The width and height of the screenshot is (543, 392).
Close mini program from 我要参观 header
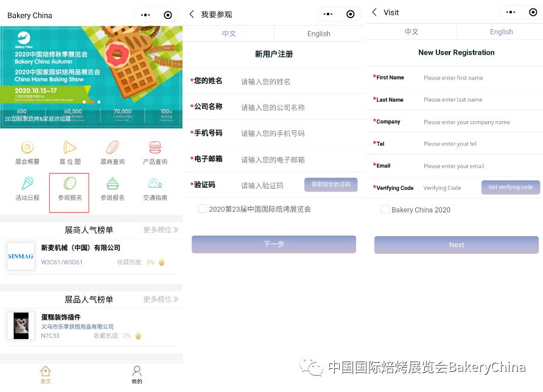[x=351, y=14]
